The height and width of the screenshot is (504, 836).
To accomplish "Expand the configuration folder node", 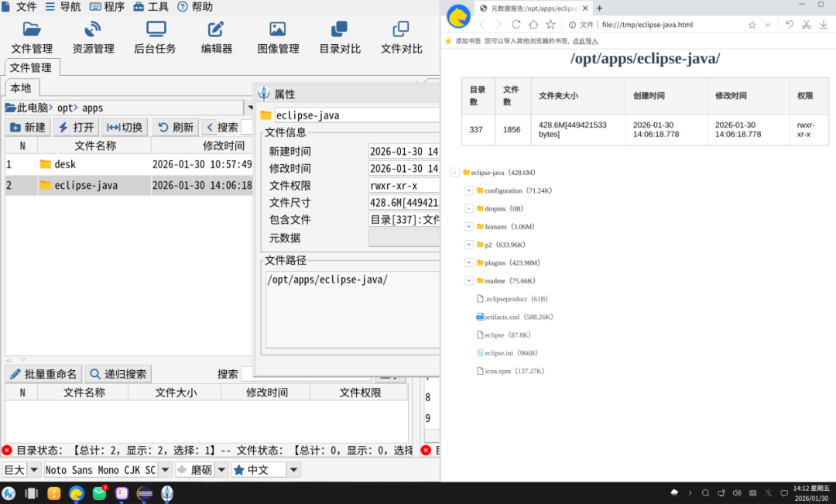I will click(468, 190).
